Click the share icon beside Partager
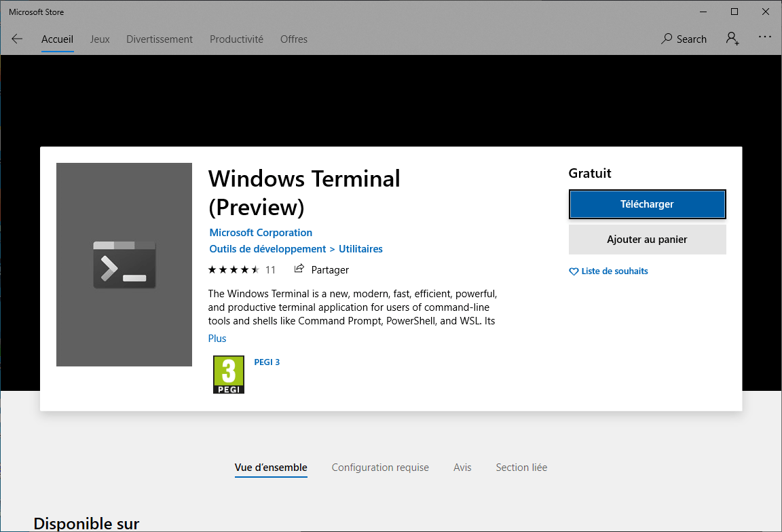 (299, 269)
